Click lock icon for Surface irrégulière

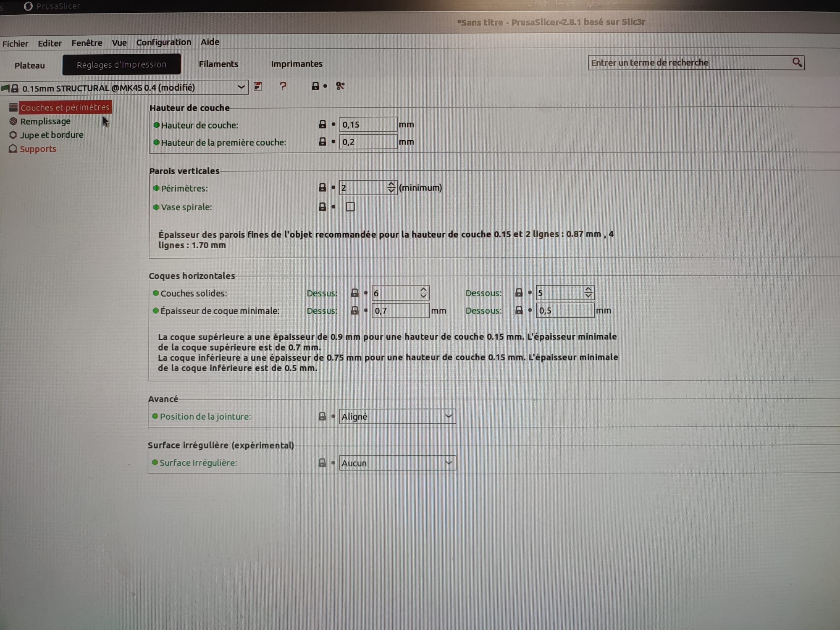[322, 462]
